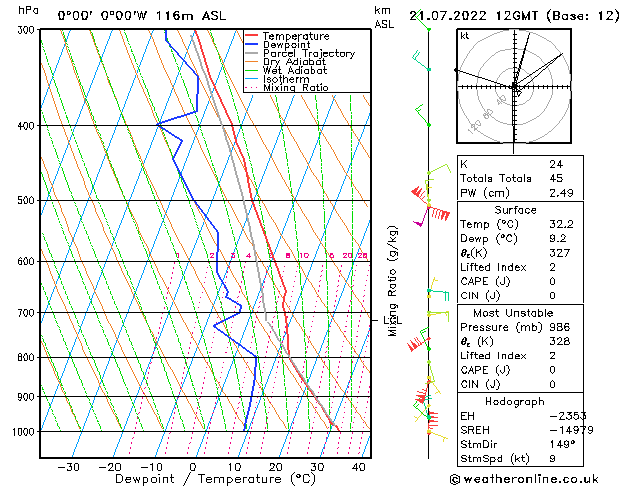This screenshot has width=629, height=486.
Task: Click the 300 hPa pressure label
Action: coord(28,30)
